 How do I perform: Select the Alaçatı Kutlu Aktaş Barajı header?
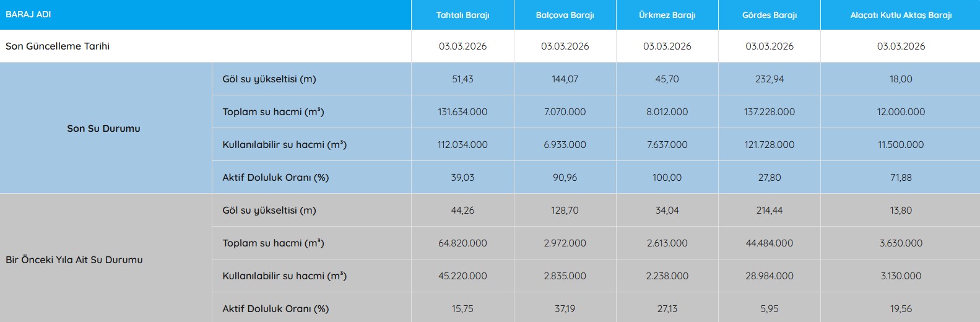pyautogui.click(x=900, y=15)
